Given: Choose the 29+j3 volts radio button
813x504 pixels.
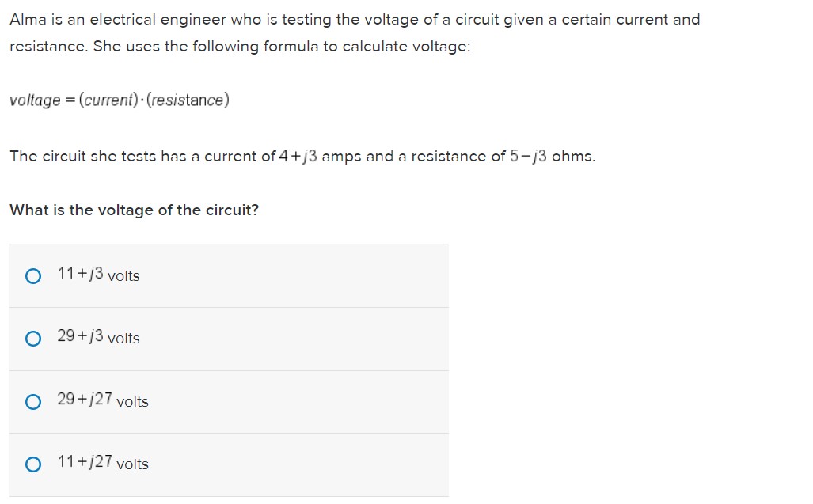Looking at the screenshot, I should coord(33,339).
